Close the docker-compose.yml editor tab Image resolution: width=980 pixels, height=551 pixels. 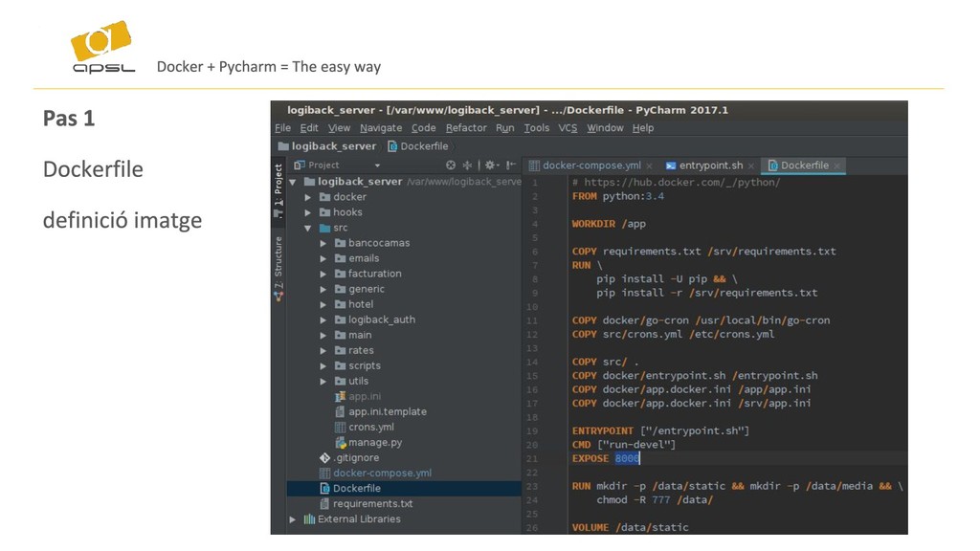(x=650, y=165)
